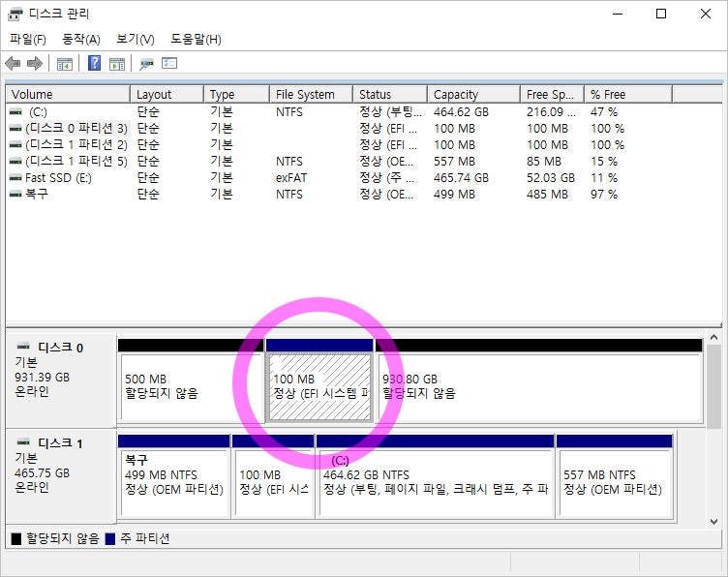The height and width of the screenshot is (577, 728).
Task: Open the 보기(V) menu
Action: pyautogui.click(x=136, y=40)
